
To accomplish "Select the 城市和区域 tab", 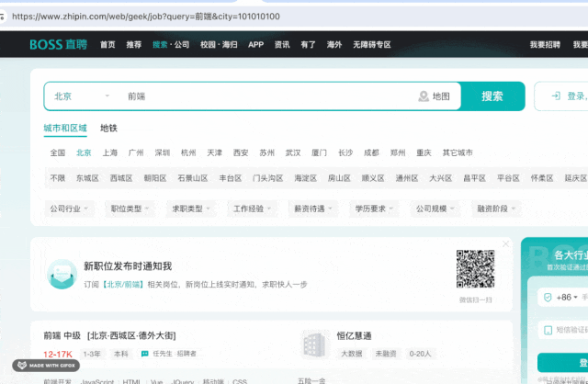I will pos(65,129).
